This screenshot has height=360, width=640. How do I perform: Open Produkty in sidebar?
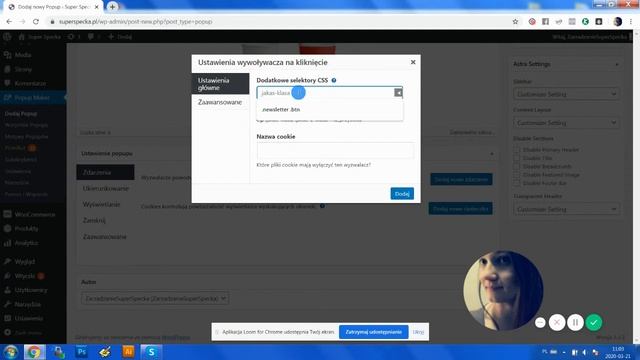(x=26, y=229)
